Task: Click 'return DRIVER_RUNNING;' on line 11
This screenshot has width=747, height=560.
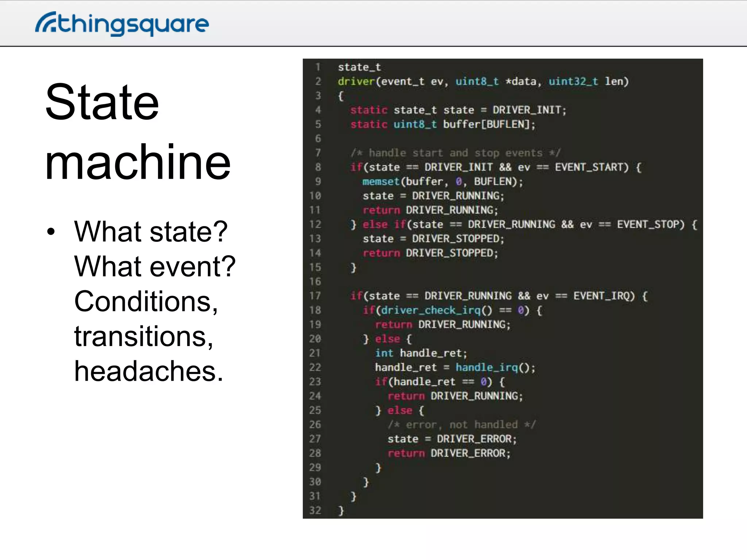Action: tap(430, 210)
